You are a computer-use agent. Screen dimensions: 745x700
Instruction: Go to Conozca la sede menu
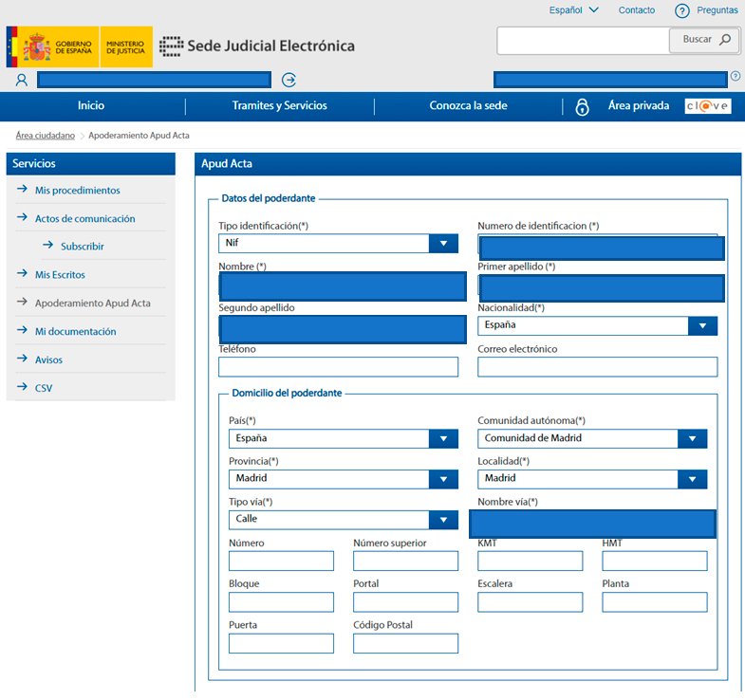point(468,106)
